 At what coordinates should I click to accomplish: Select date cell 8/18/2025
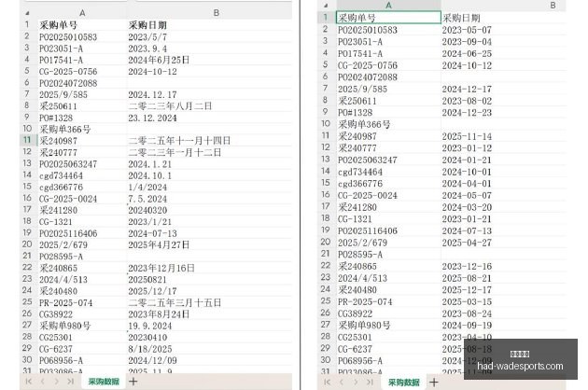click(149, 349)
